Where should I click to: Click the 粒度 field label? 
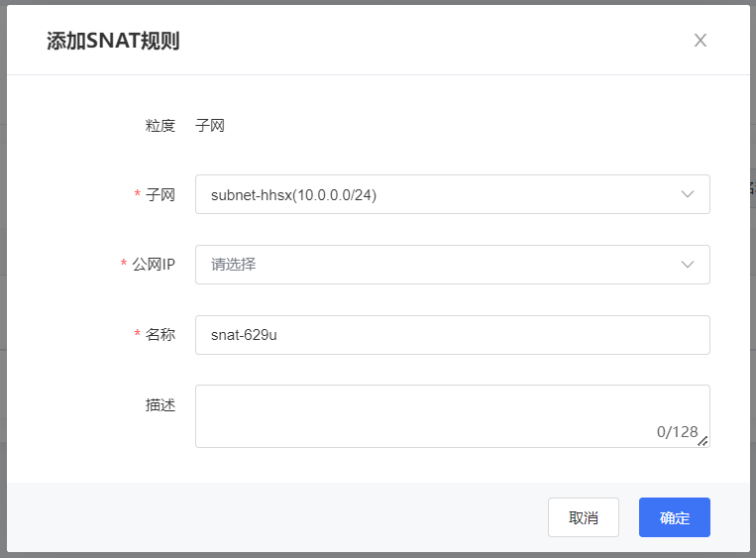tap(161, 126)
